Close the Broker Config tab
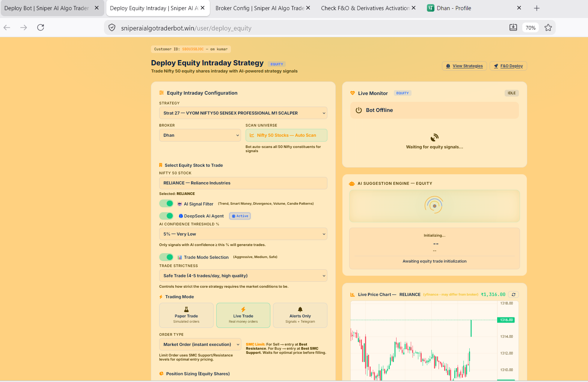This screenshot has height=382, width=588. click(x=308, y=8)
